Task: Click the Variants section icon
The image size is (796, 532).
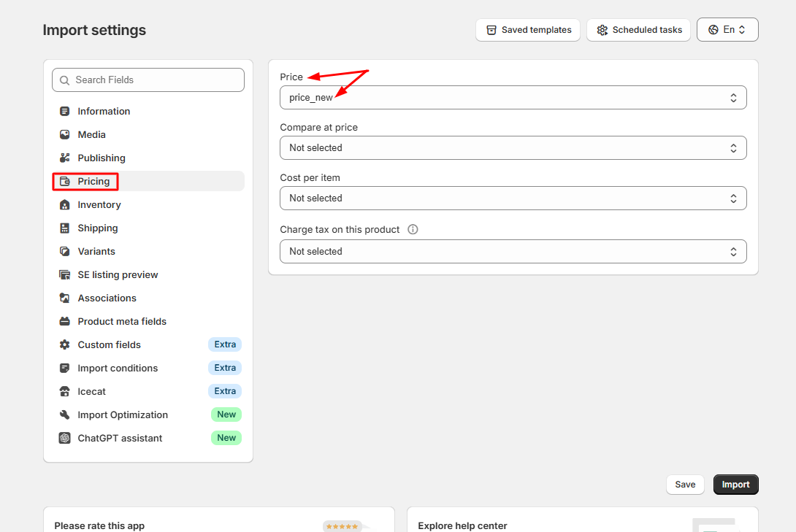Action: click(x=64, y=251)
